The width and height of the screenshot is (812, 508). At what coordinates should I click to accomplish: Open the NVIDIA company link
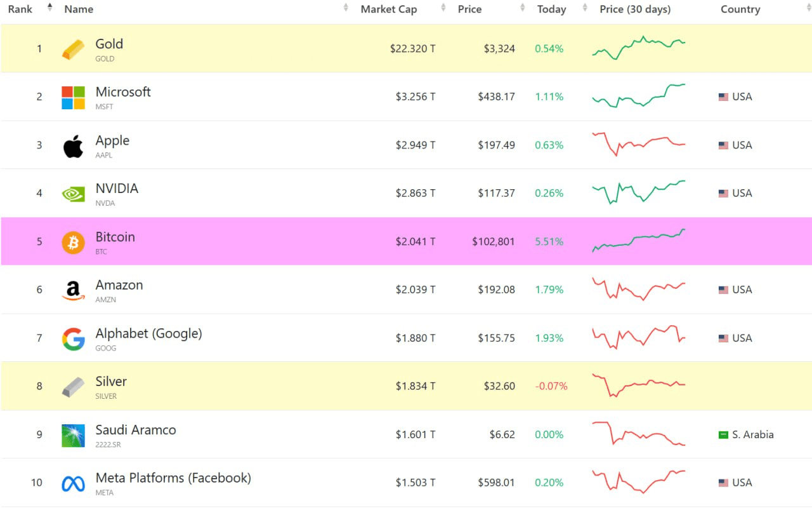(x=117, y=189)
